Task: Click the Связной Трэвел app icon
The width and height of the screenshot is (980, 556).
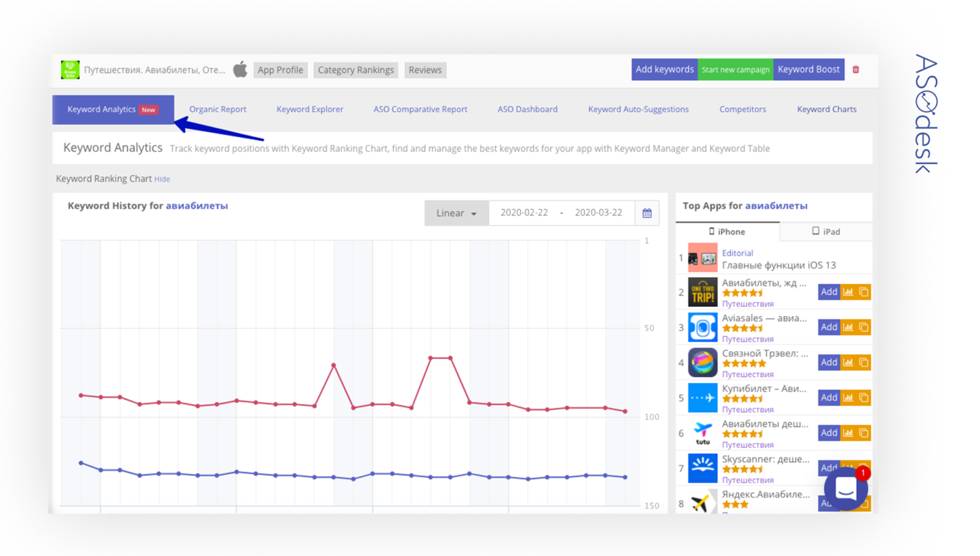Action: 703,363
